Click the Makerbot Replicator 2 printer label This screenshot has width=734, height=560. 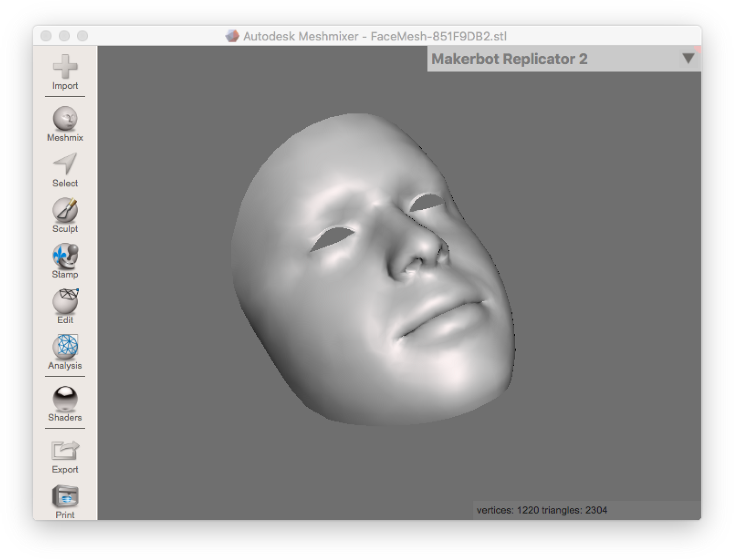click(x=509, y=59)
